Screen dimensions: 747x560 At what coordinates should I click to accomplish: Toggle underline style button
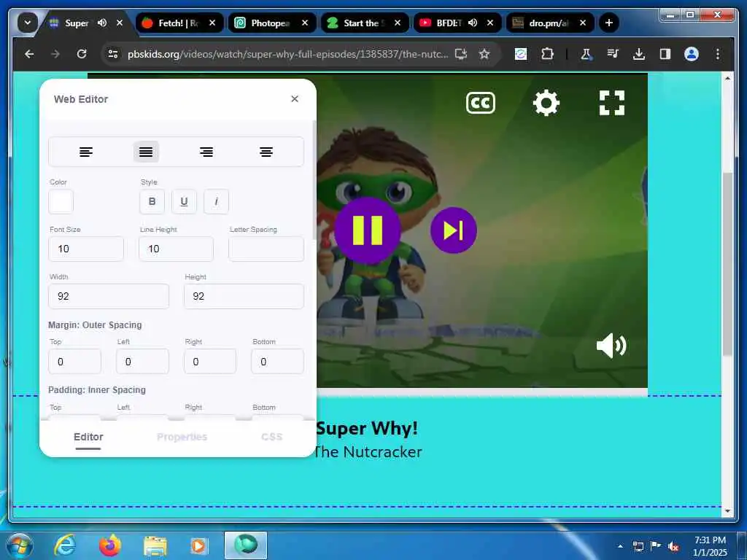(184, 201)
